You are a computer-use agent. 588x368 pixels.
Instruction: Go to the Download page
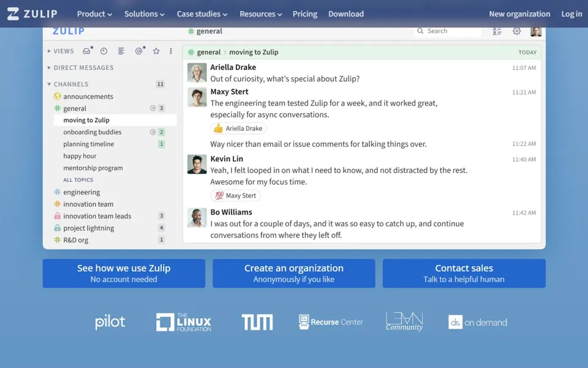[346, 14]
